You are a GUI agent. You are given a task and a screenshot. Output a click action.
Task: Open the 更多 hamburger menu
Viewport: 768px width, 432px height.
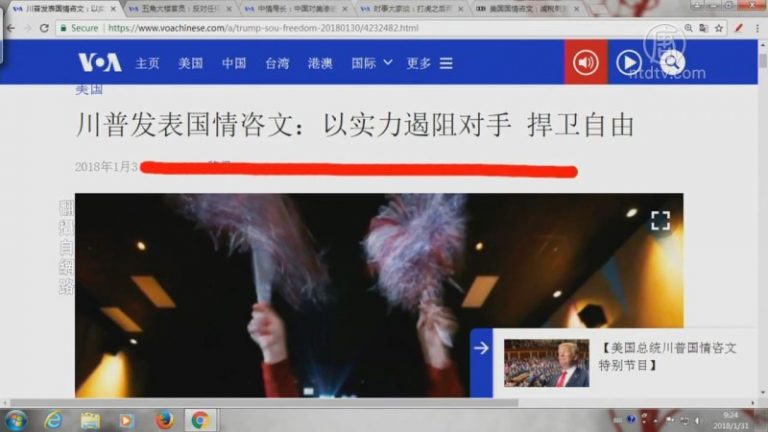point(446,63)
